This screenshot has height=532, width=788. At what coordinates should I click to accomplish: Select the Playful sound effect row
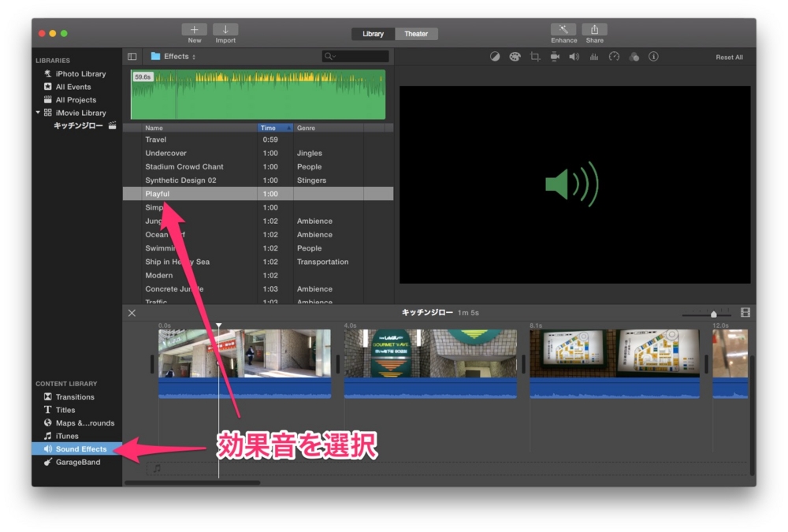(x=258, y=194)
